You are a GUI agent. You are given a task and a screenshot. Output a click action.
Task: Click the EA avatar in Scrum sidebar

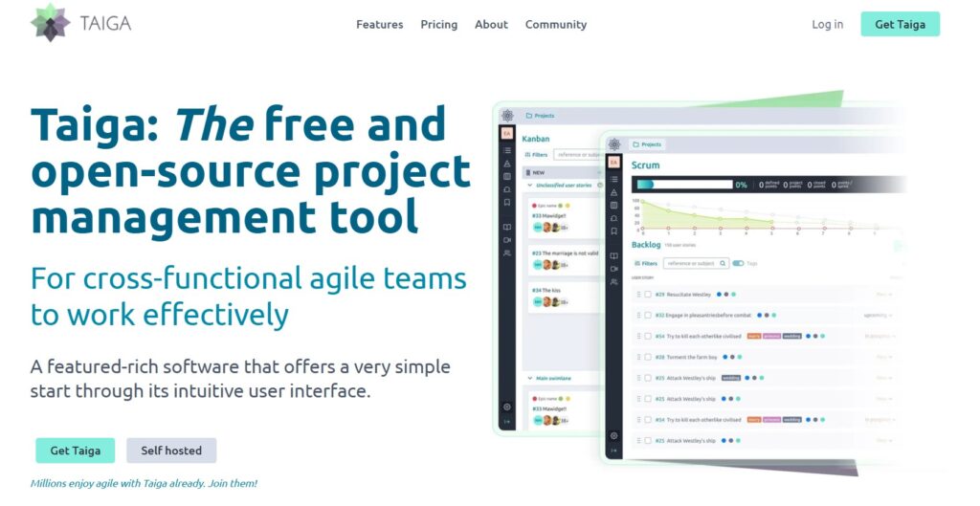(x=614, y=162)
